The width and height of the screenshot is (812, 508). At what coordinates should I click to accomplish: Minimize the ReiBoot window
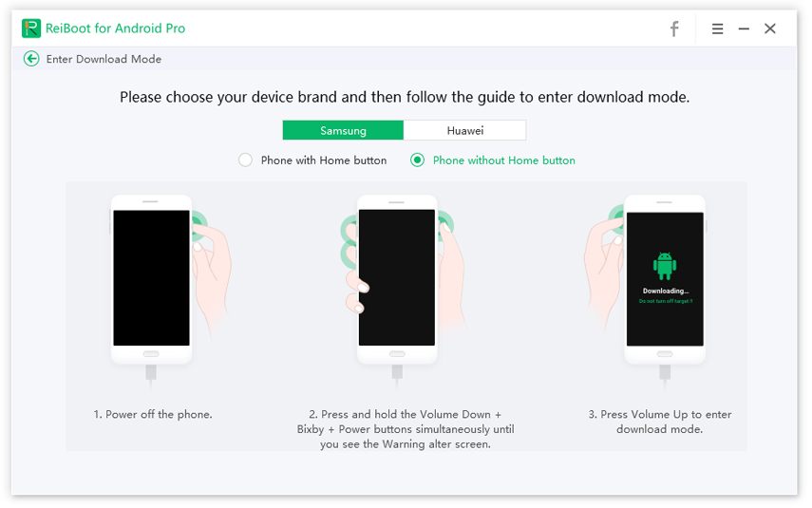click(744, 29)
